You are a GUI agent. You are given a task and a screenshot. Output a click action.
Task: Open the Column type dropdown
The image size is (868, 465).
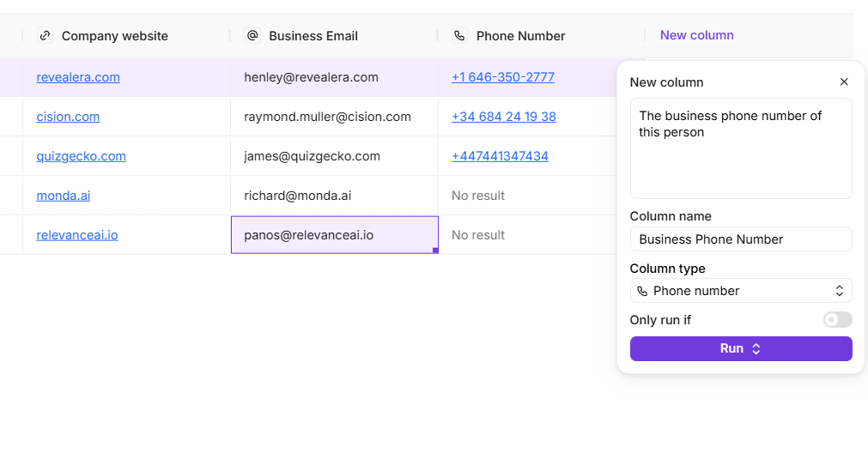[740, 292]
